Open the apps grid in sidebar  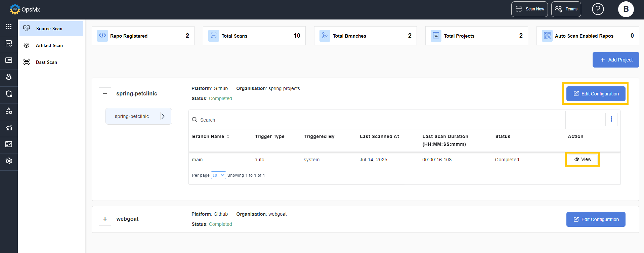9,27
